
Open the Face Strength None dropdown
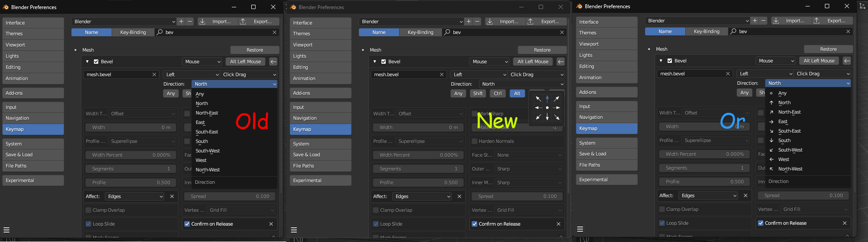(x=529, y=155)
